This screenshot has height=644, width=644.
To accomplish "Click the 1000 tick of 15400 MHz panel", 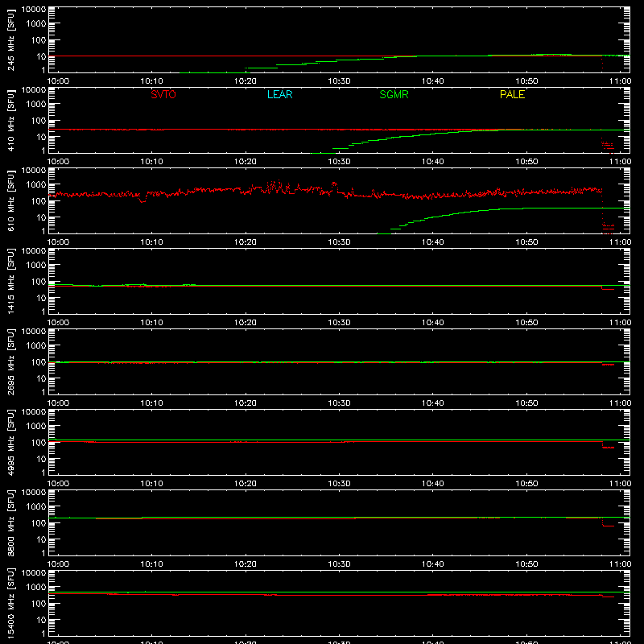I will click(x=36, y=588).
